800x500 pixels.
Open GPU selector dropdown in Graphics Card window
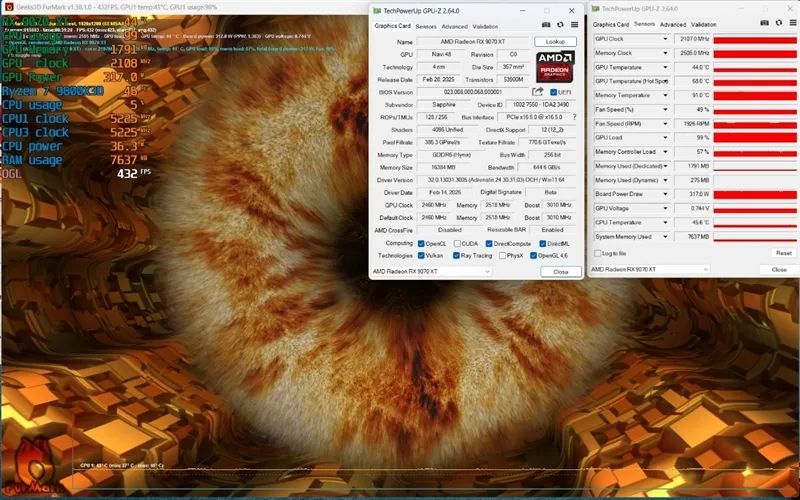[431, 271]
